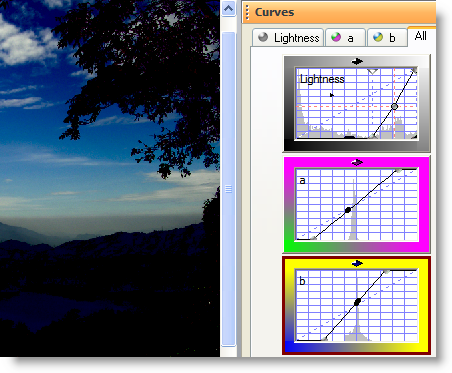
Task: Click the magenta arrow icon above the a curve
Action: pyautogui.click(x=357, y=162)
